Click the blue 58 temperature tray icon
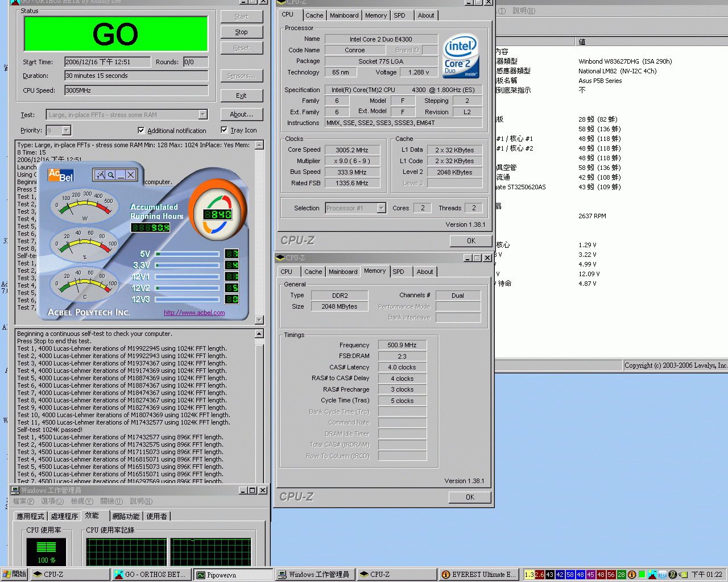 (x=570, y=575)
